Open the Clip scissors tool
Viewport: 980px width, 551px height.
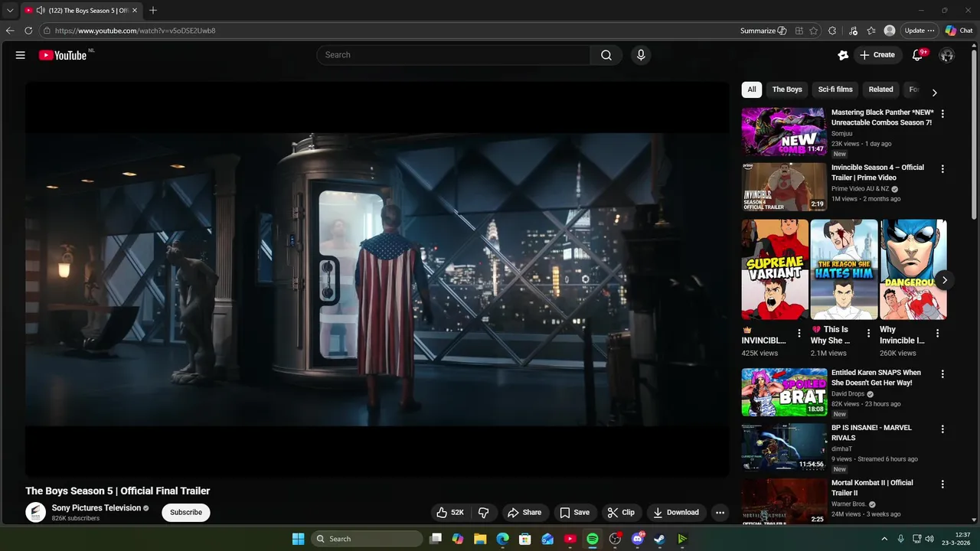coord(621,513)
